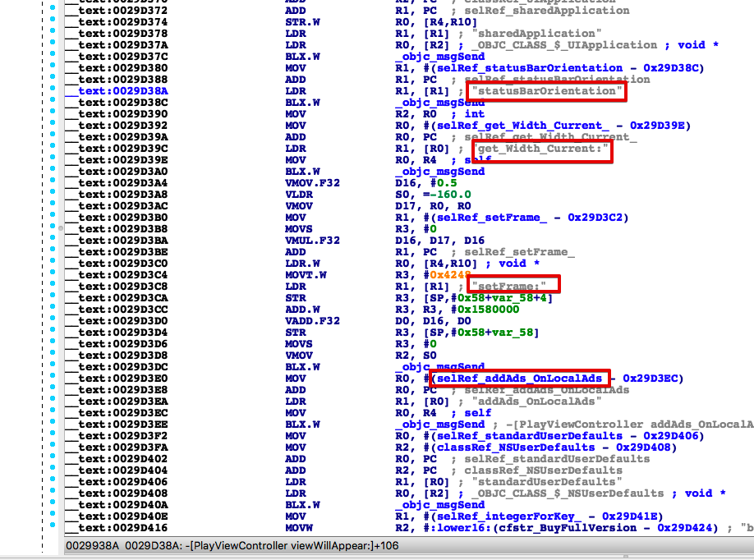Click the breakpoint dot beside address 0029D3A0
The width and height of the screenshot is (754, 560).
53,171
